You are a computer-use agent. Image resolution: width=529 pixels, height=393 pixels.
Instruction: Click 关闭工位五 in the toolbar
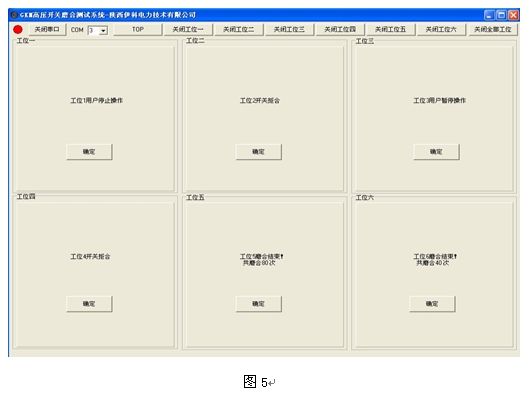(391, 29)
